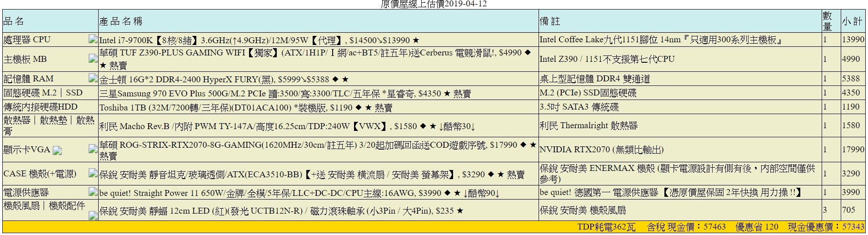
Task: Select the 記憶體 RAM category cell
Action: pos(50,79)
